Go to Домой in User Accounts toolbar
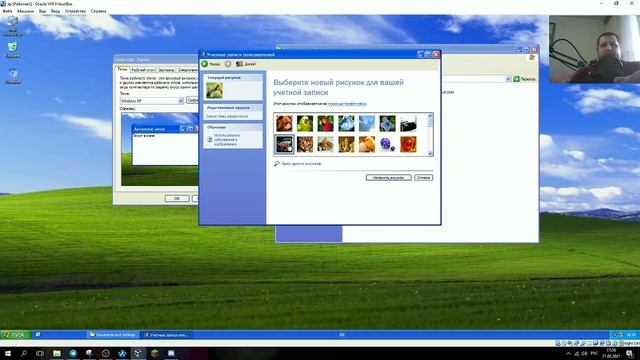 point(246,64)
